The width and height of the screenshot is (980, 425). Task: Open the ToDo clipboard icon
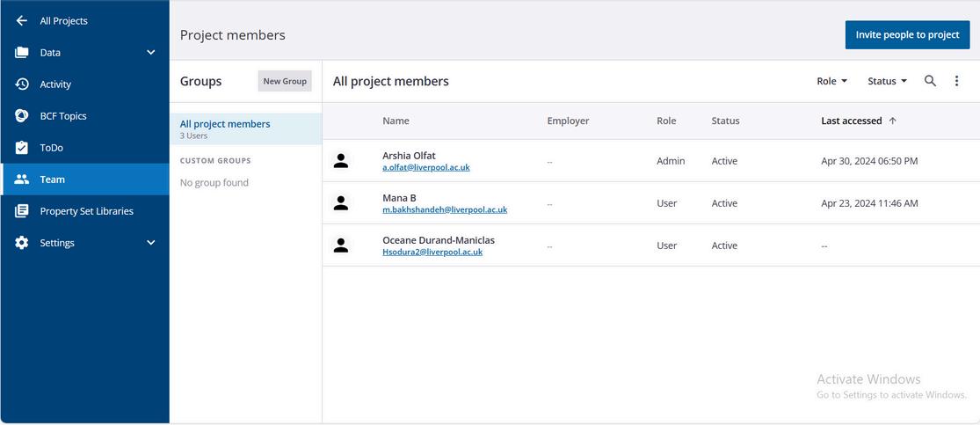pos(22,148)
